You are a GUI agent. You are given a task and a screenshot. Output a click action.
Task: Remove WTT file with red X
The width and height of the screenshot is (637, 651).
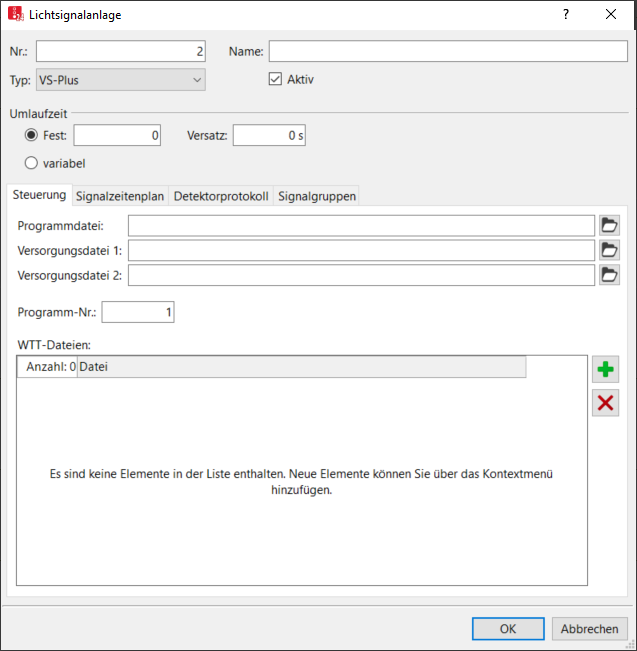pyautogui.click(x=605, y=403)
